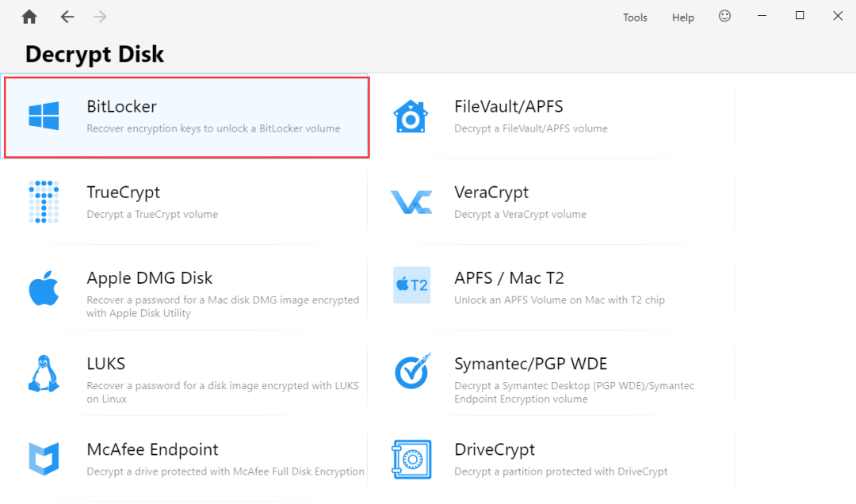This screenshot has height=504, width=856.
Task: Click the smiley feedback icon
Action: click(x=724, y=16)
